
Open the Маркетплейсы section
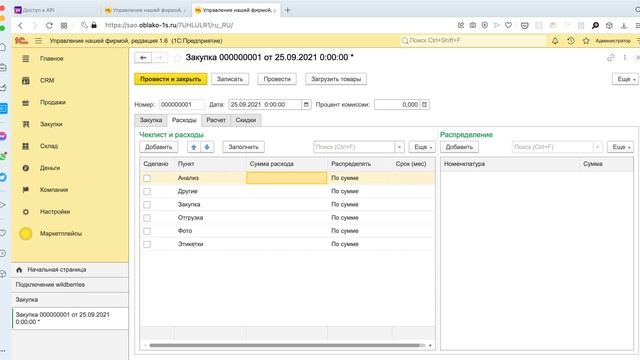(60, 233)
